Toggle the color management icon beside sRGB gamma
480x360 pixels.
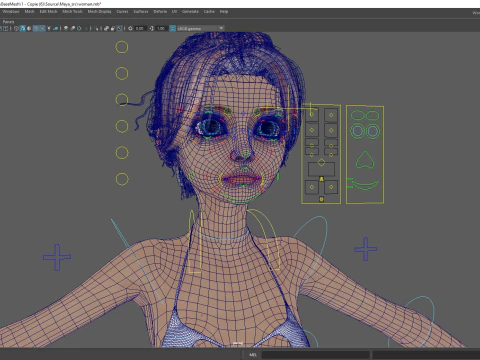pyautogui.click(x=172, y=28)
